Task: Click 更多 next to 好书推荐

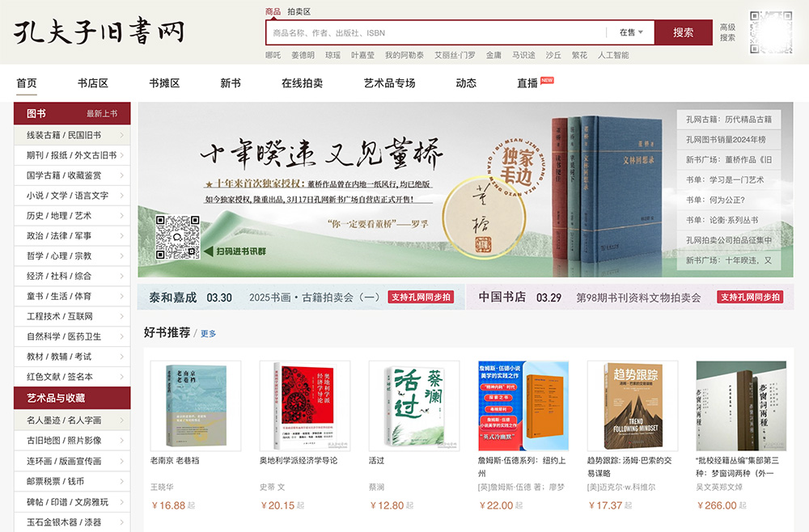Action: [x=208, y=334]
